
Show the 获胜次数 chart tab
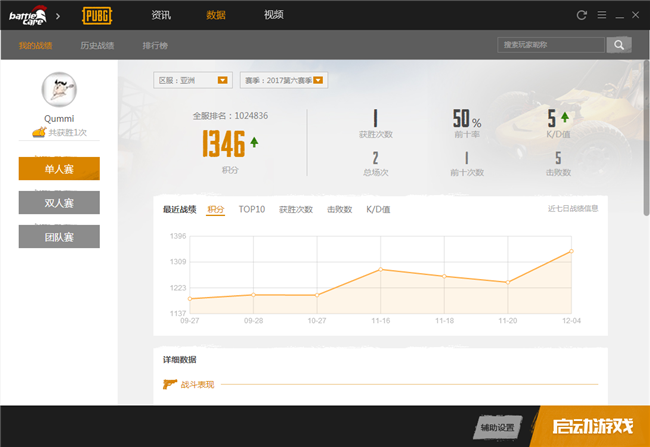pos(296,209)
